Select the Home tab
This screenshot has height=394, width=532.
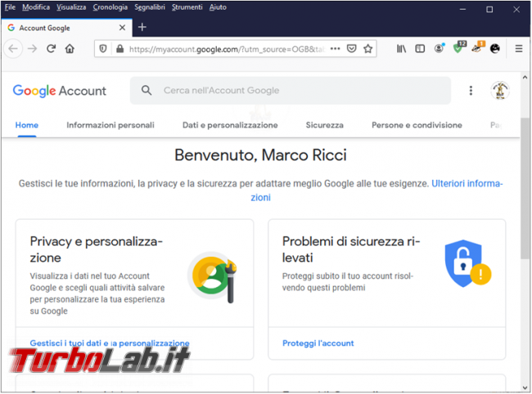point(27,125)
